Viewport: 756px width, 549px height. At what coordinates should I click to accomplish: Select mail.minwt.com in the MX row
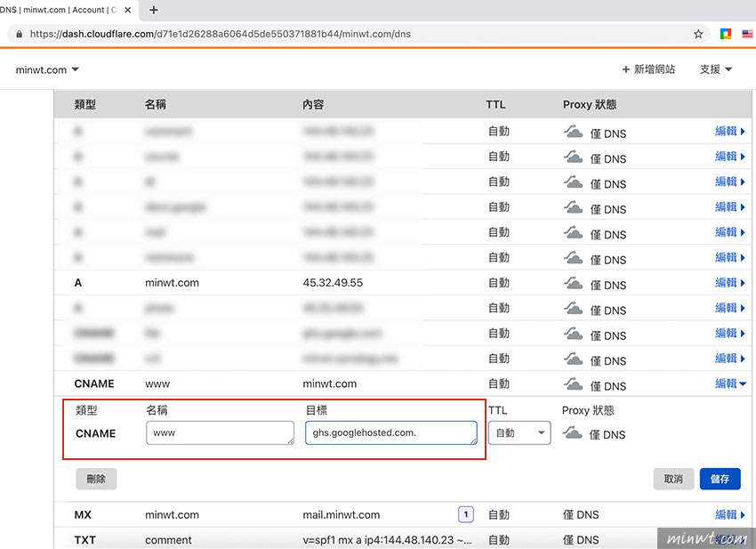pos(342,515)
